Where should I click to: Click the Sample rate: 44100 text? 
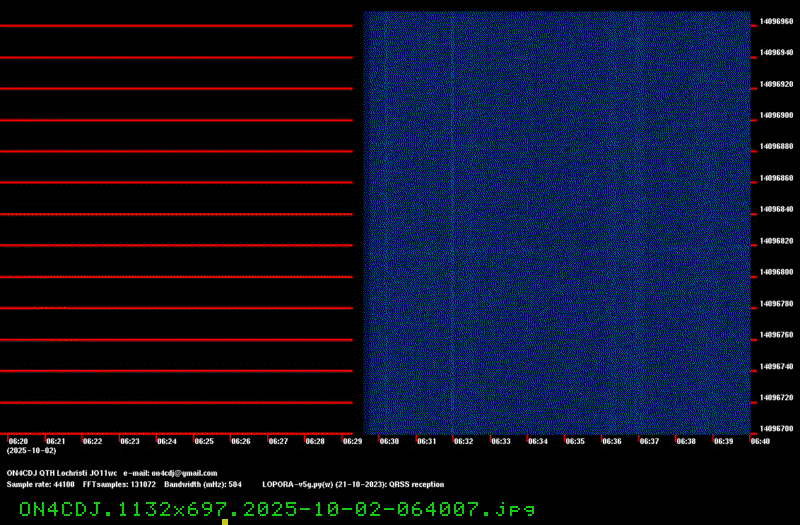[x=41, y=484]
